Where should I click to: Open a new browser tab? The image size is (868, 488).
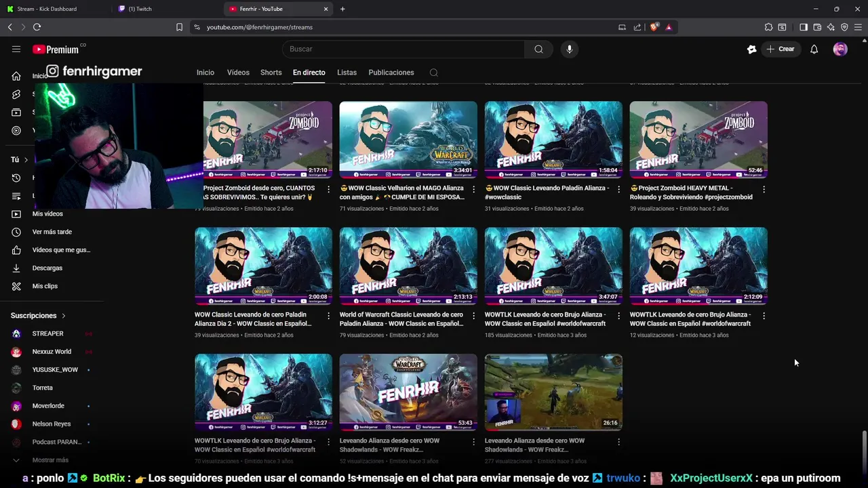[x=342, y=9]
